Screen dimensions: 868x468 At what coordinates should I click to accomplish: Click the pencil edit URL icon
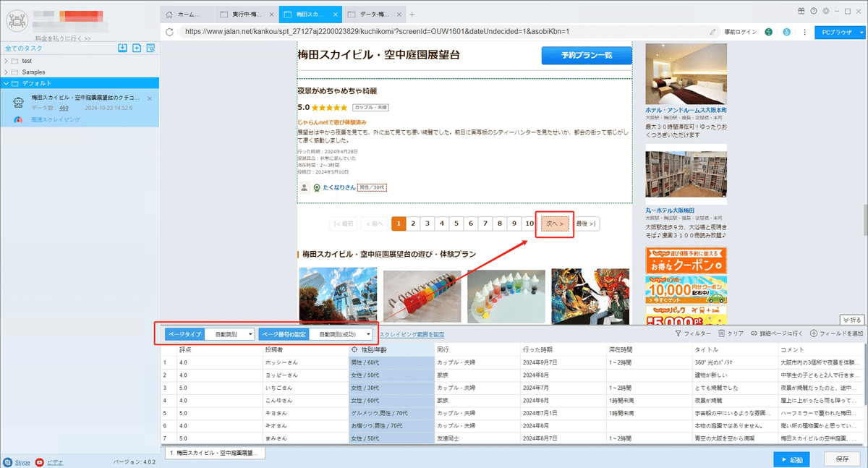tap(712, 32)
